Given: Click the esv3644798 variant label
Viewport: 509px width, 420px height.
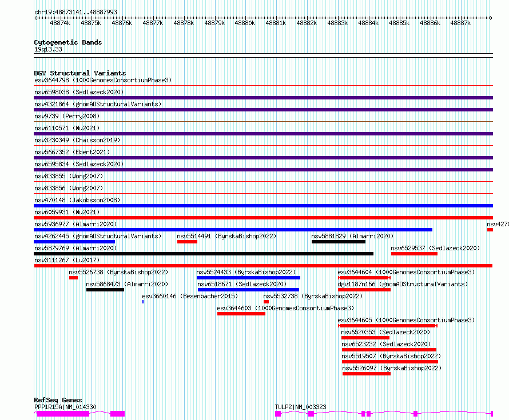Looking at the screenshot, I should coord(103,80).
